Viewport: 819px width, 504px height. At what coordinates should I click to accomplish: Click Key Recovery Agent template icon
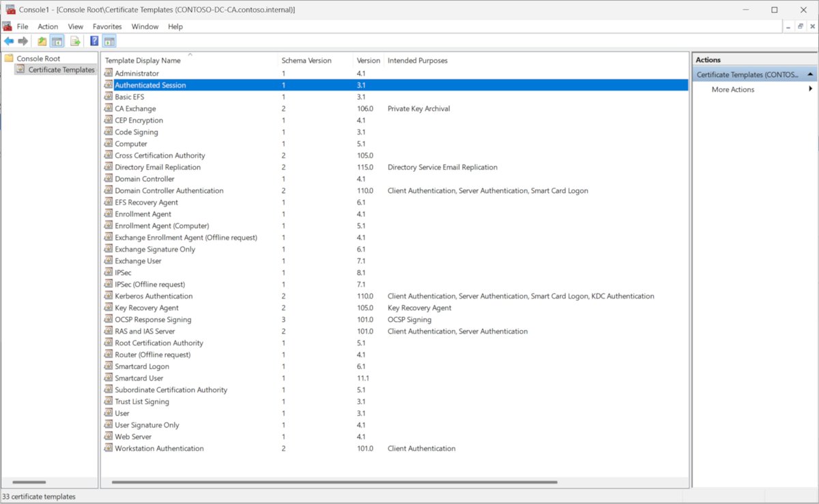tap(108, 308)
